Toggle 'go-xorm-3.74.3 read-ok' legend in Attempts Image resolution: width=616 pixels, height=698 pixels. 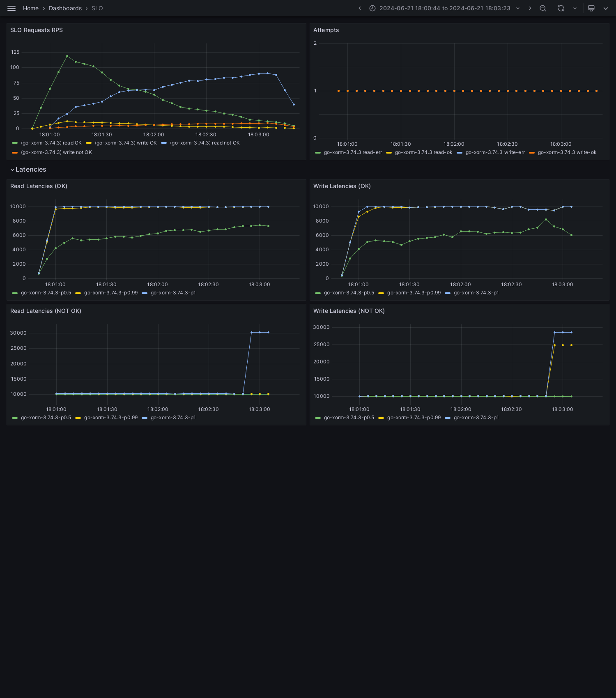[423, 152]
